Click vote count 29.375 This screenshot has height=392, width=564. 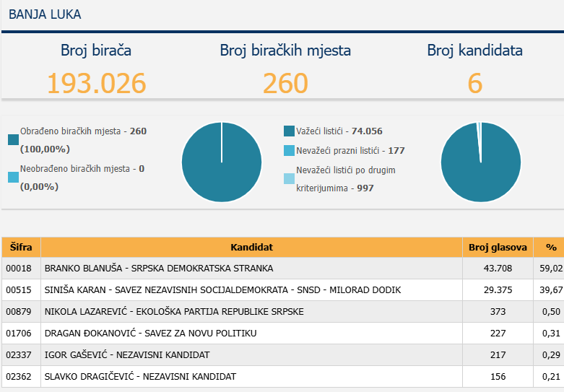coord(498,290)
